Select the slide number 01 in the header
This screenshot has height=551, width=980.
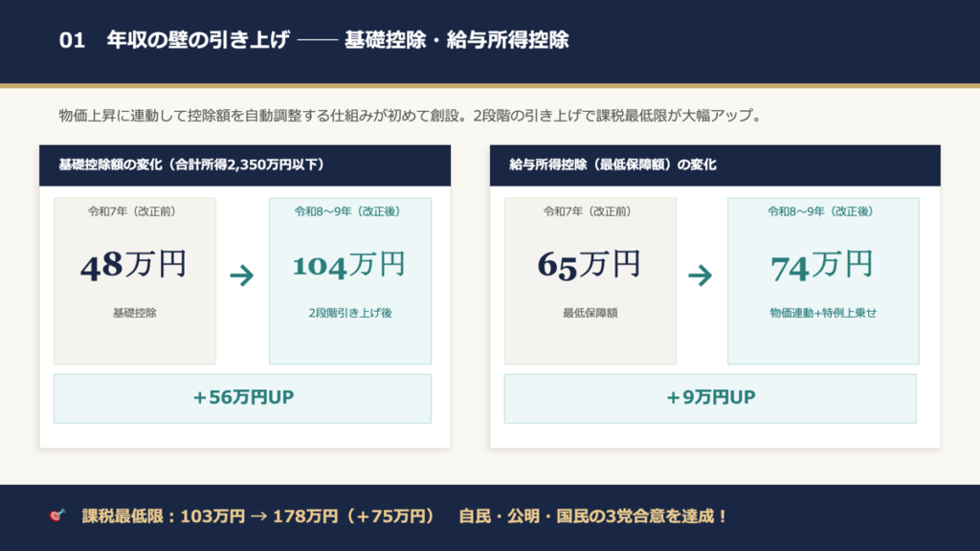click(x=73, y=41)
